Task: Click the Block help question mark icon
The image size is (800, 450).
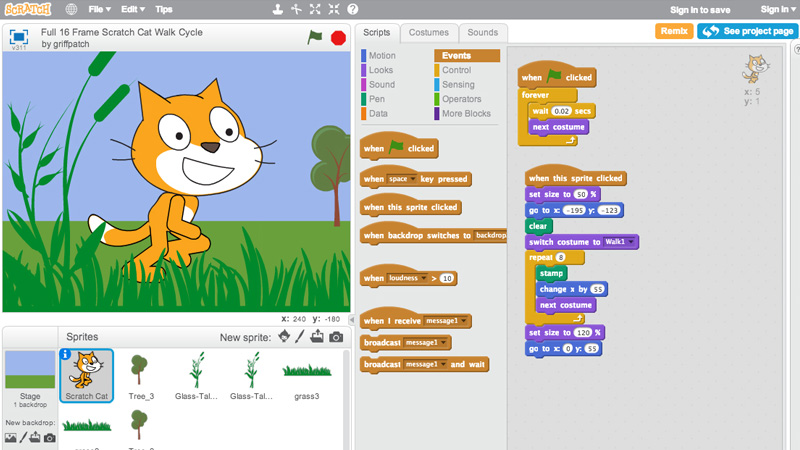Action: [353, 9]
